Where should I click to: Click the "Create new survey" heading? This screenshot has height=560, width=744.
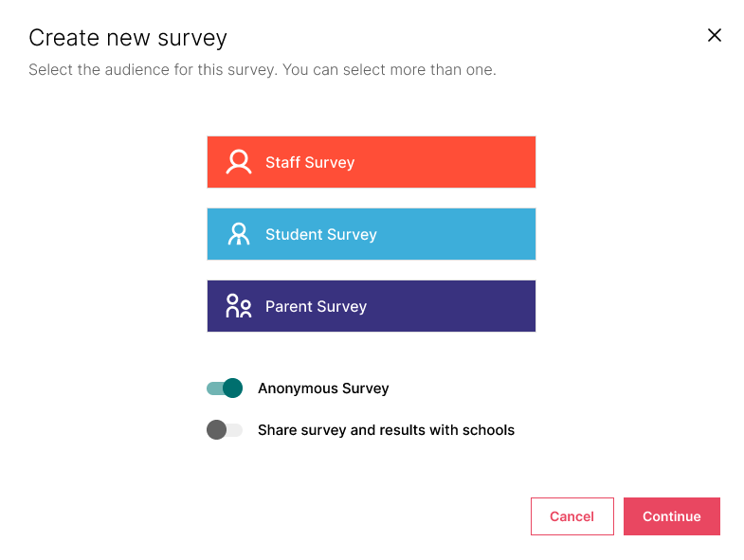128,38
